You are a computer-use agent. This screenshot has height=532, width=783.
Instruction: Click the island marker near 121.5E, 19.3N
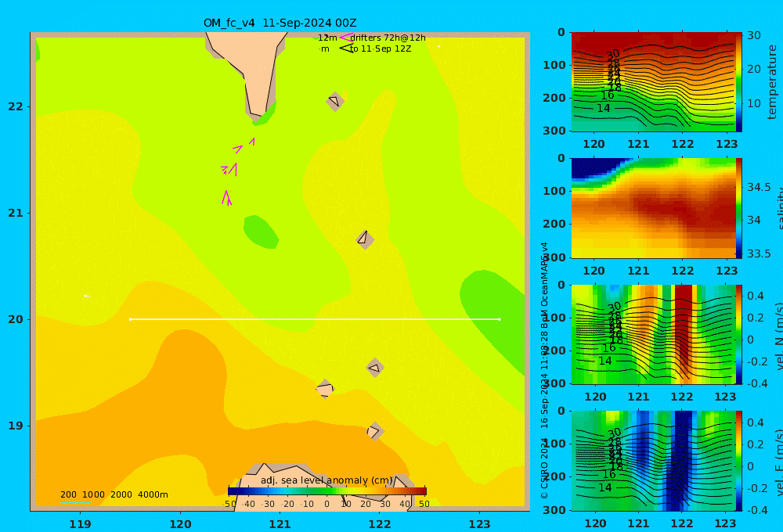(325, 389)
